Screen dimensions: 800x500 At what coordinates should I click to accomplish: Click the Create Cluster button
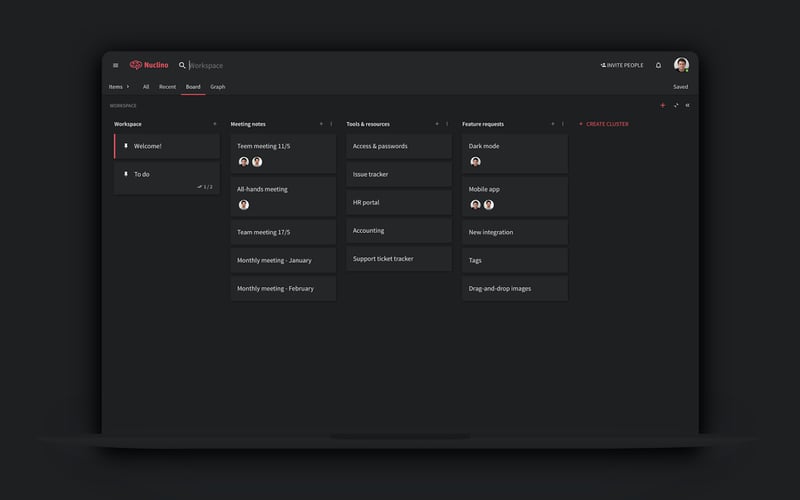(x=604, y=124)
